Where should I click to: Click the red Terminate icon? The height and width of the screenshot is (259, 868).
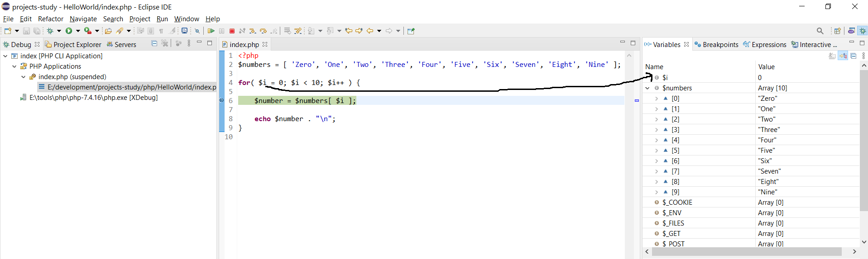(x=232, y=31)
